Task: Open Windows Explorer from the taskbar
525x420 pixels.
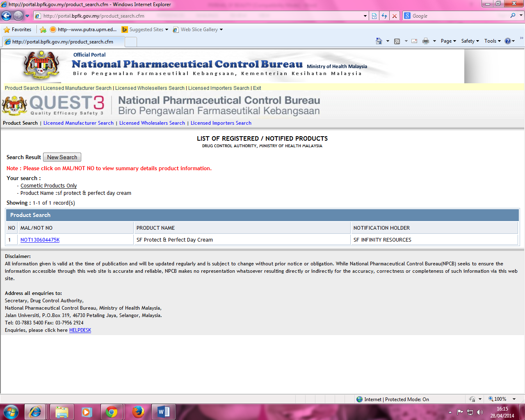Action: click(x=62, y=412)
